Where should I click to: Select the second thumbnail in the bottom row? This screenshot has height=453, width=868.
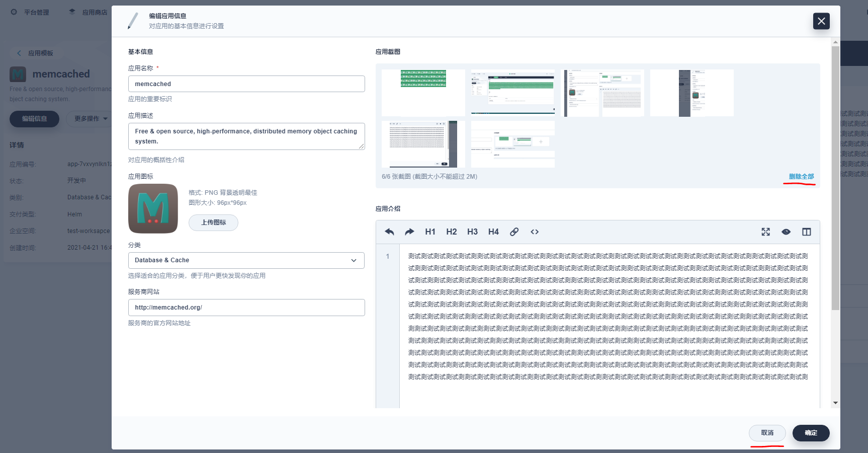pos(513,144)
